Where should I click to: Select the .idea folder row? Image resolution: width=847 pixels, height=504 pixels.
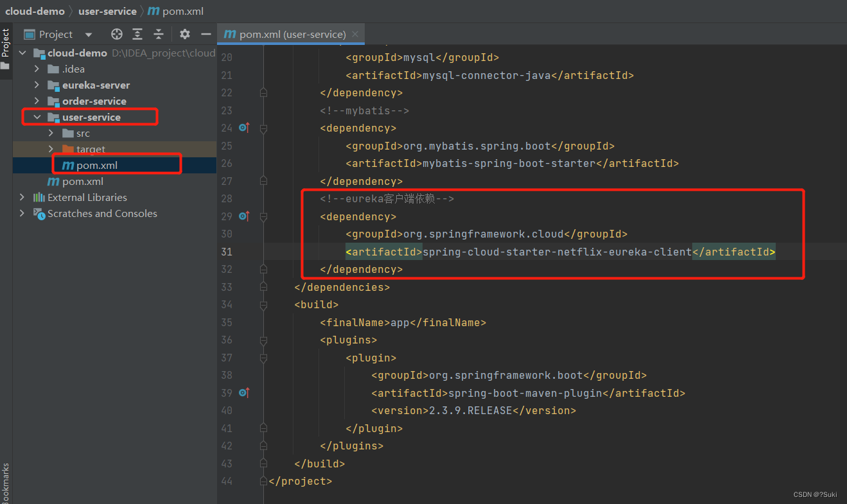tap(115, 69)
